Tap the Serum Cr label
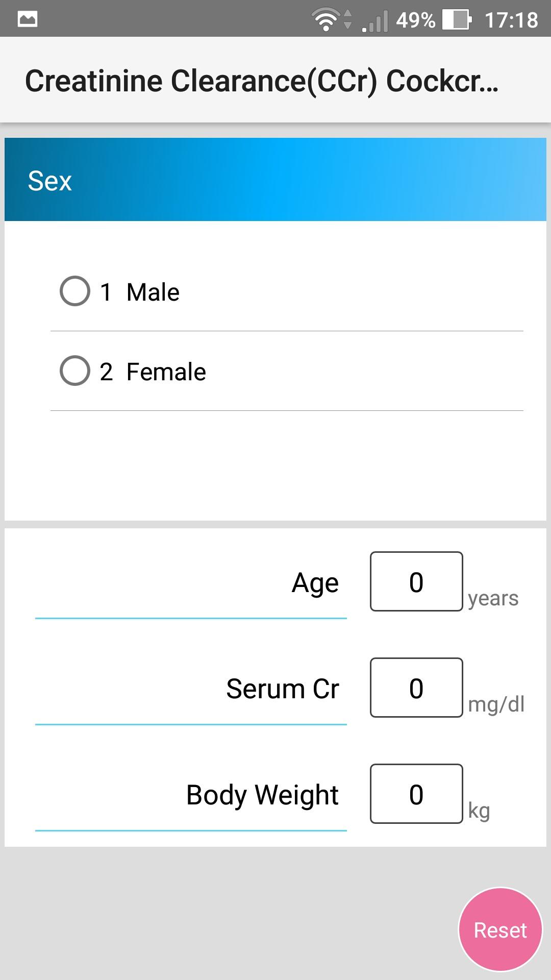551x980 pixels. (x=283, y=689)
